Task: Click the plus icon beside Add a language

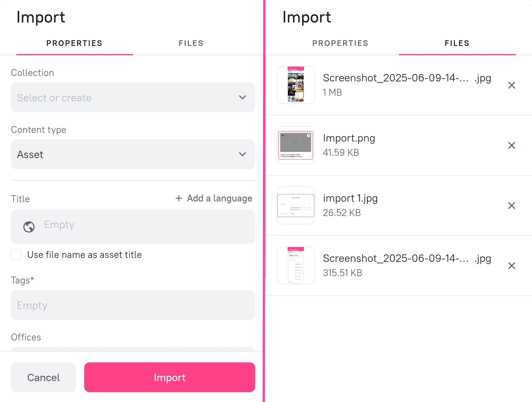Action: pyautogui.click(x=178, y=198)
